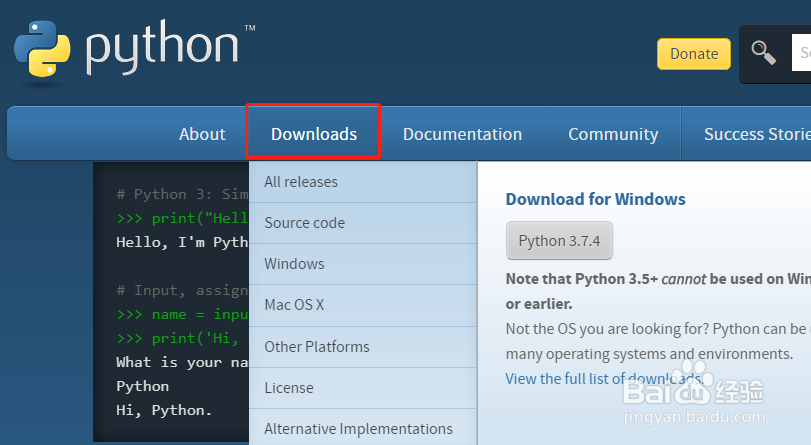
Task: Select Source code in Downloads dropdown
Action: pos(363,223)
